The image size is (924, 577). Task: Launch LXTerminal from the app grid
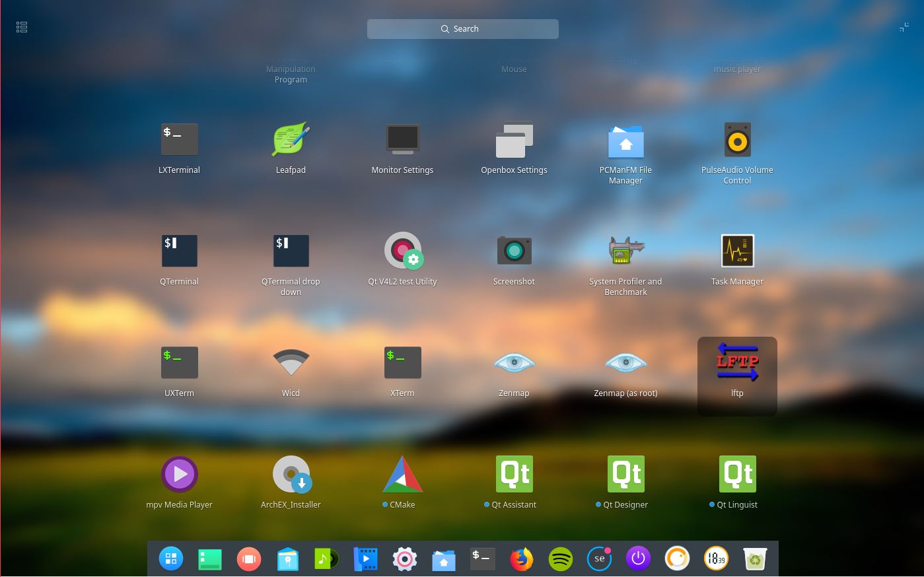179,145
